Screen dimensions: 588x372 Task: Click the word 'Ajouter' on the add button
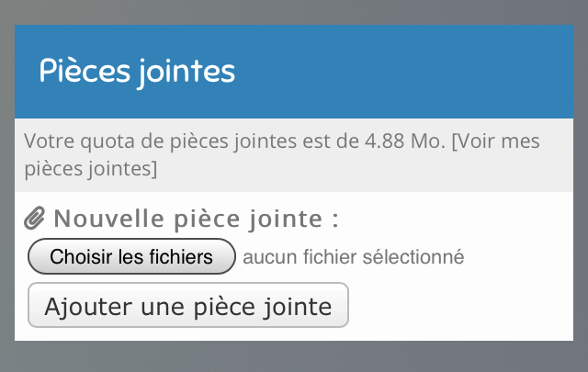(88, 307)
